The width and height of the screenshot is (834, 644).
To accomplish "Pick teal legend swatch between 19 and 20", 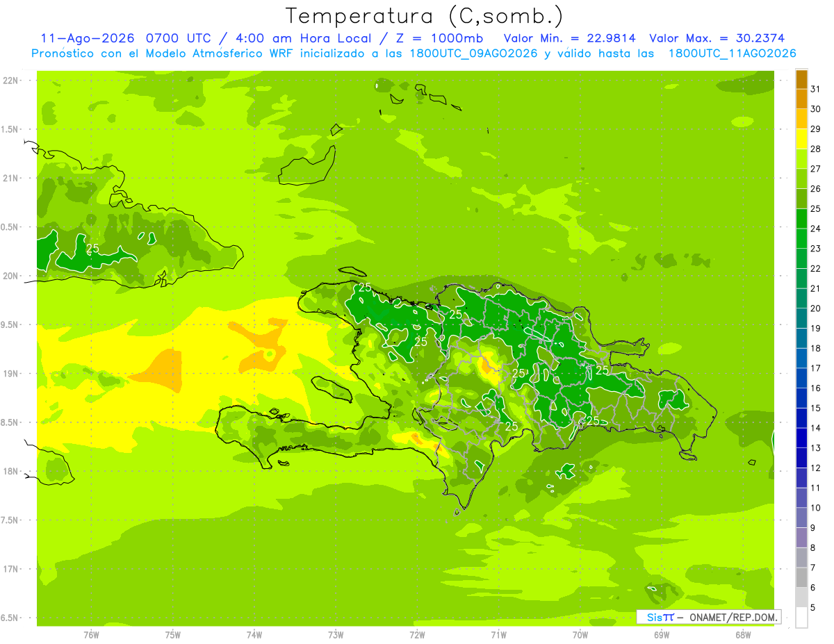I will pyautogui.click(x=801, y=319).
